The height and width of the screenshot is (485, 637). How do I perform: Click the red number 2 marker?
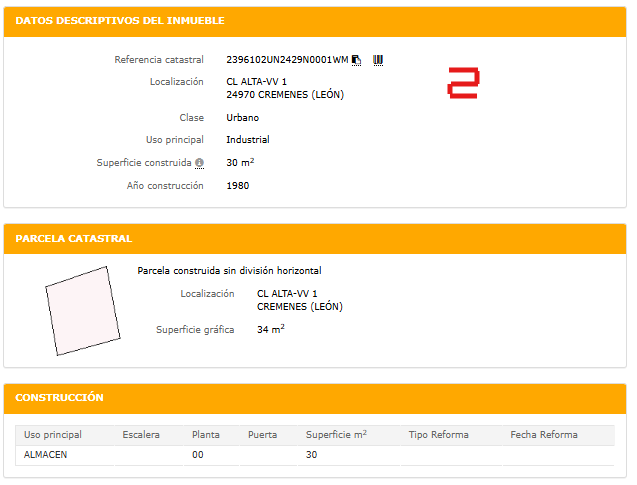463,83
